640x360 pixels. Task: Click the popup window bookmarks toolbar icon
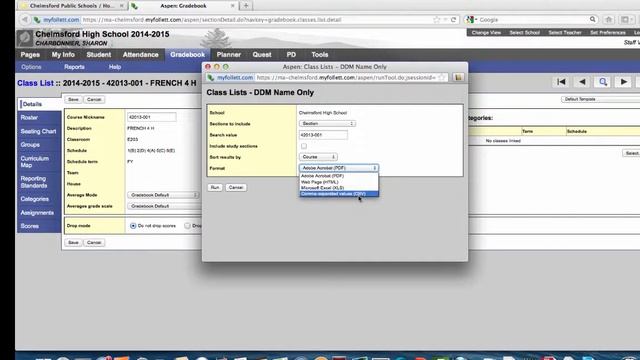pyautogui.click(x=458, y=78)
